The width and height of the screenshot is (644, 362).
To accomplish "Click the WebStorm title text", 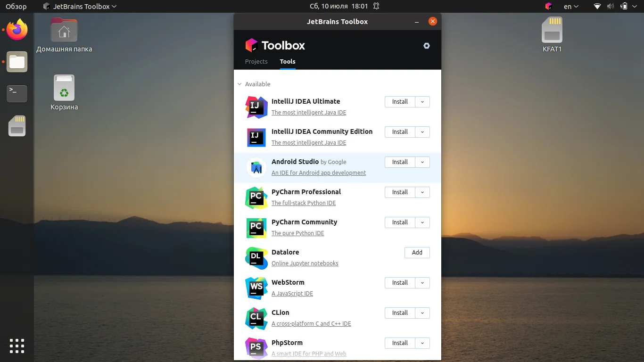I will coord(288,282).
